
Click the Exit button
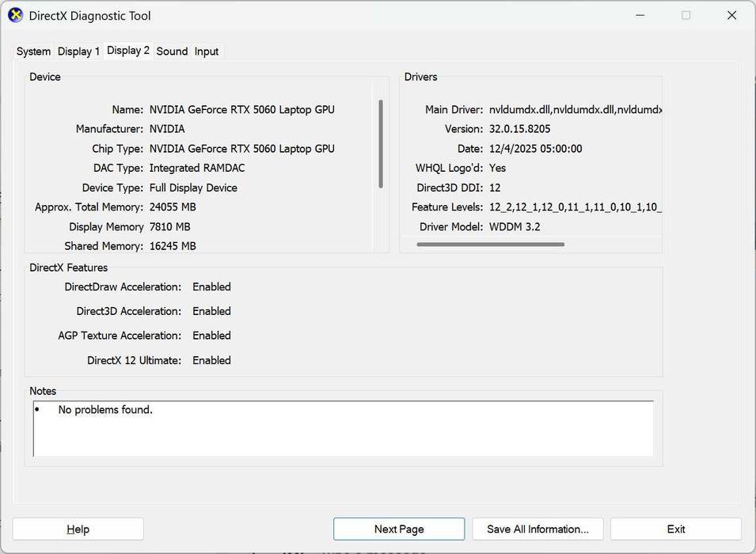pyautogui.click(x=676, y=529)
